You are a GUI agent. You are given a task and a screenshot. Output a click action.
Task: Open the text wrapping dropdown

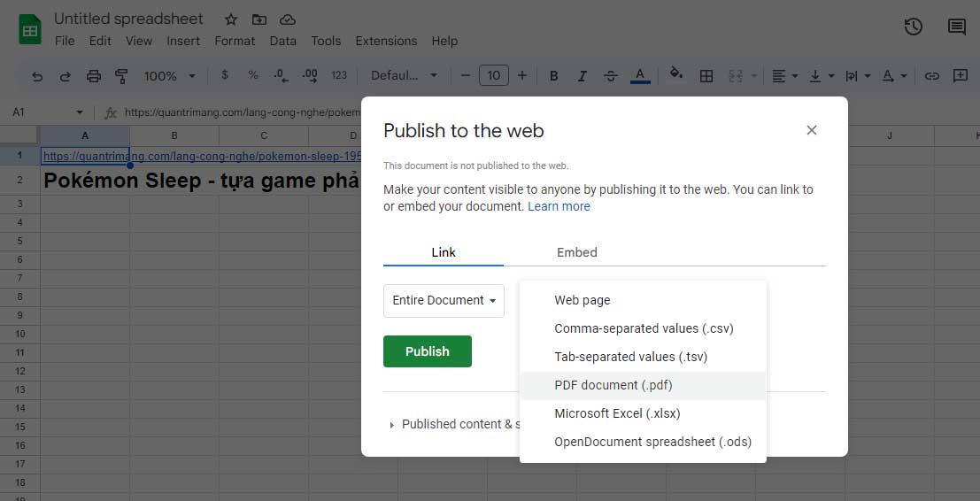coord(858,76)
